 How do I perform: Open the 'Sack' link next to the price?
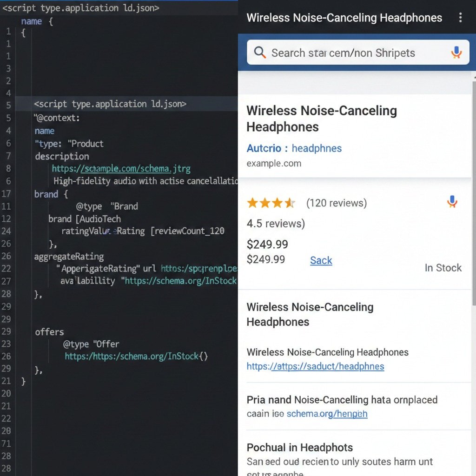tap(321, 260)
